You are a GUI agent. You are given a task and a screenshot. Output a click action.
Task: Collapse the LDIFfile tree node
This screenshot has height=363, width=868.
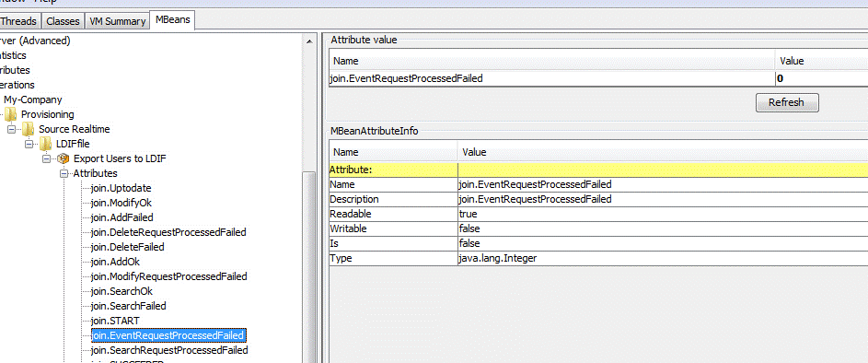[29, 144]
